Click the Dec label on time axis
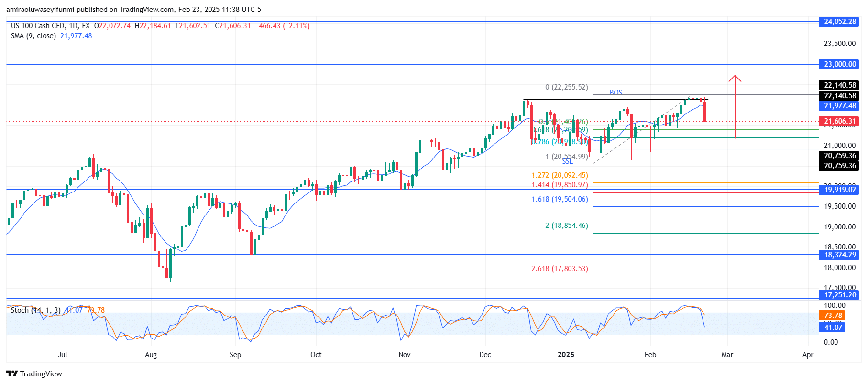 485,355
